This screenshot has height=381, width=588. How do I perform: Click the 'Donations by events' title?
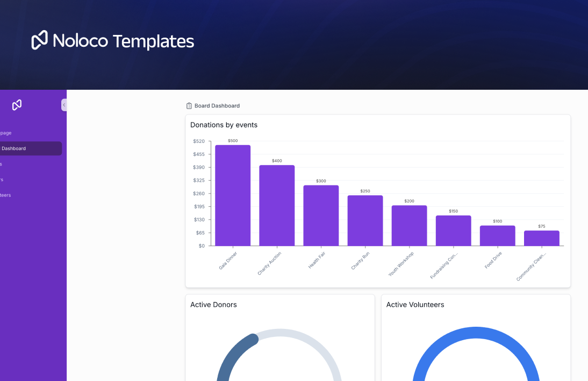(224, 125)
